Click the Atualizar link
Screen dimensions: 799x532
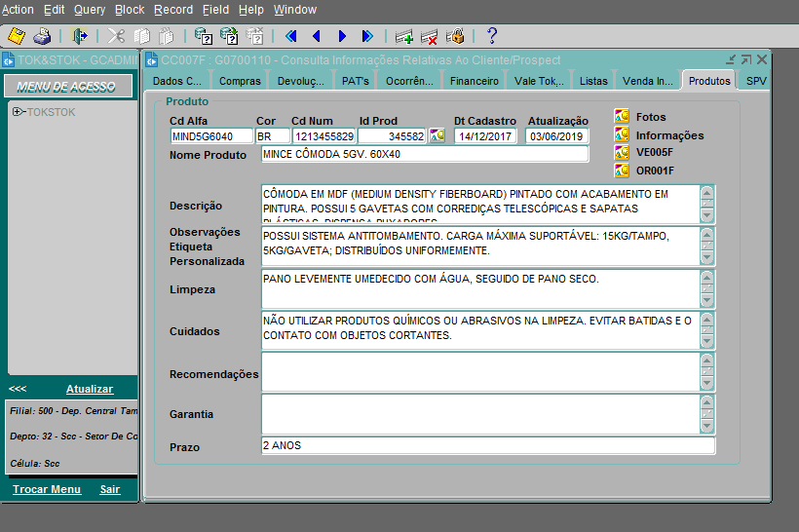[x=90, y=389]
